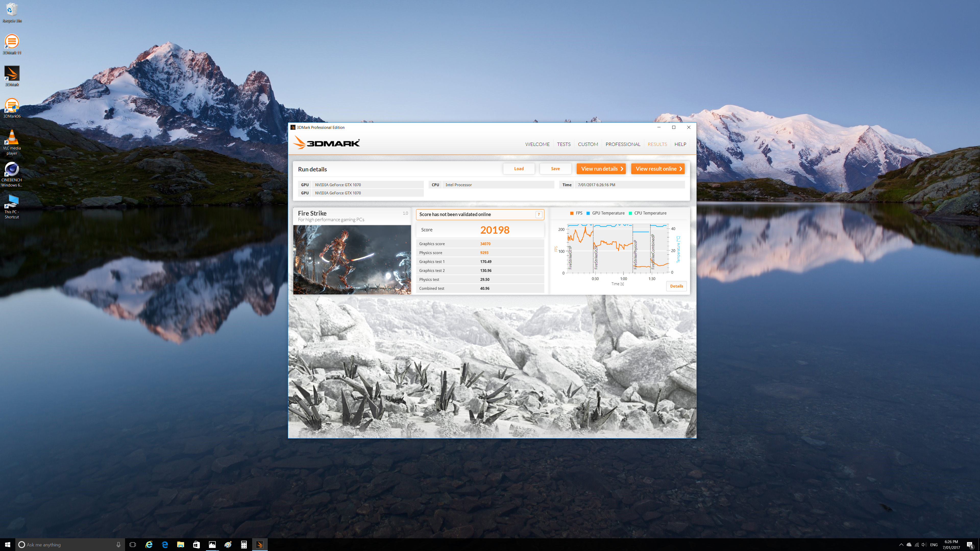Click the Cortana microphone icon
This screenshot has width=980, height=551.
[118, 545]
